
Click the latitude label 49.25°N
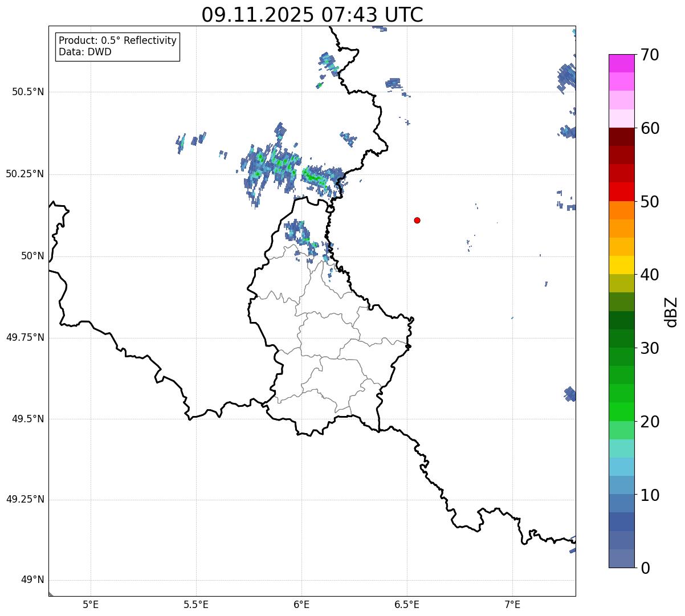(25, 499)
